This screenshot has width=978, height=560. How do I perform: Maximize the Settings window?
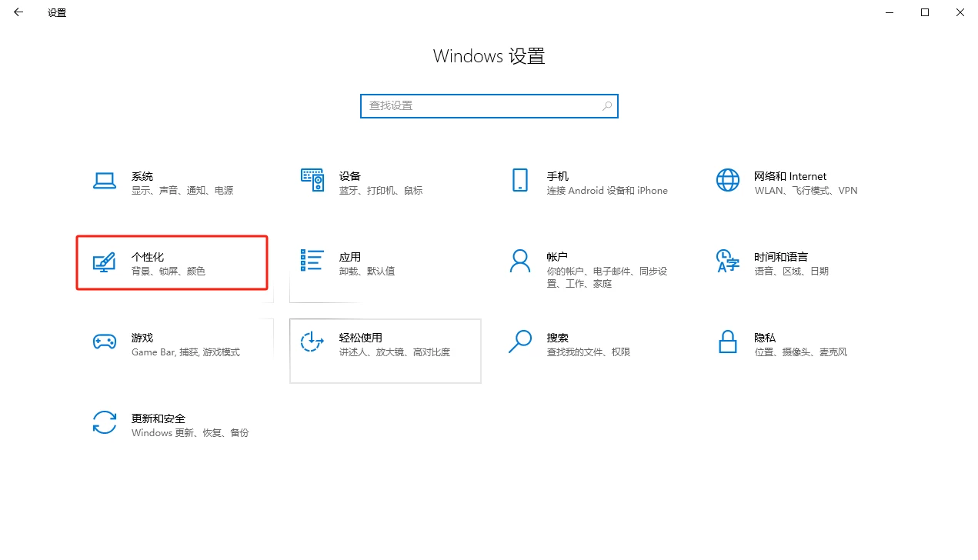(925, 12)
